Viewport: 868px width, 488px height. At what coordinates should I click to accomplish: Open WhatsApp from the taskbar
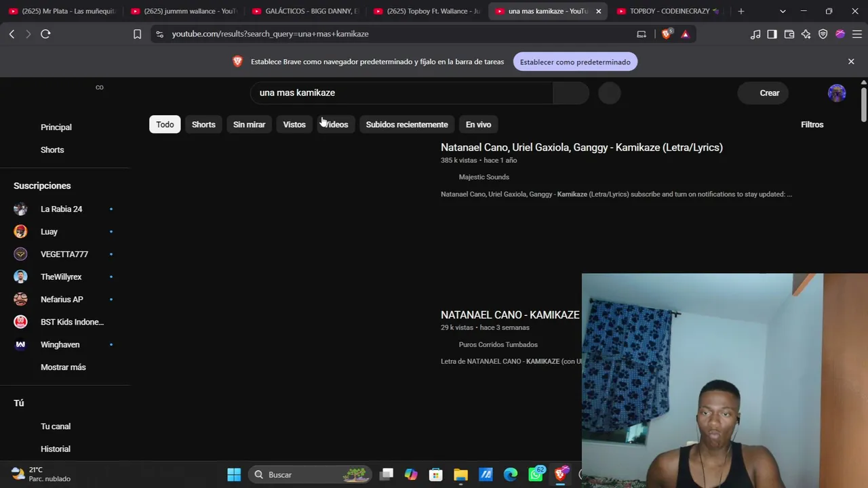[x=536, y=474]
